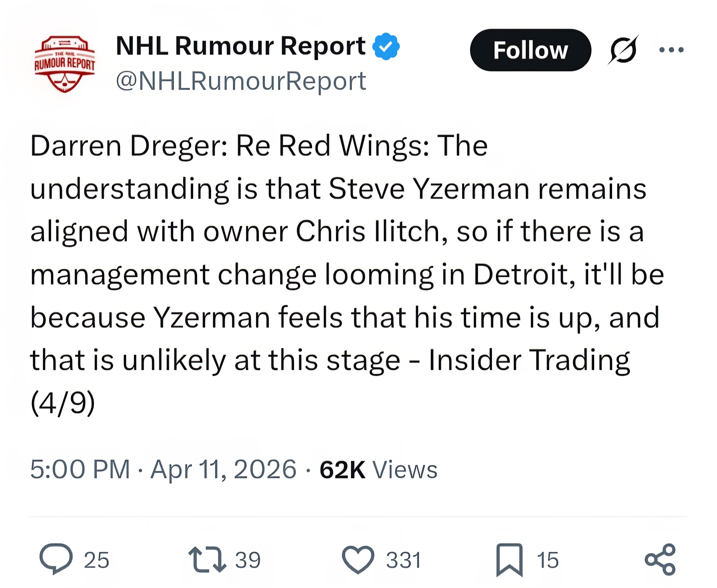Screen dimensions: 717x588
Task: View the 62K Views analytics
Action: 378,469
